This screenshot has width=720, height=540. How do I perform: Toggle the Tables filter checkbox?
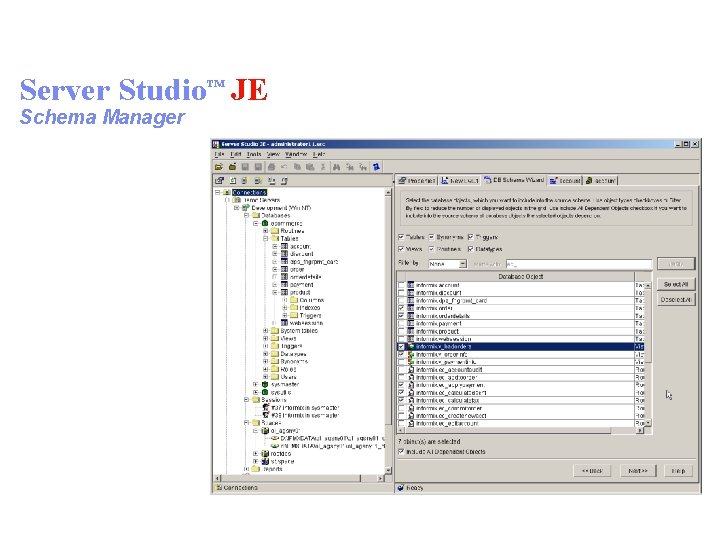pyautogui.click(x=401, y=237)
